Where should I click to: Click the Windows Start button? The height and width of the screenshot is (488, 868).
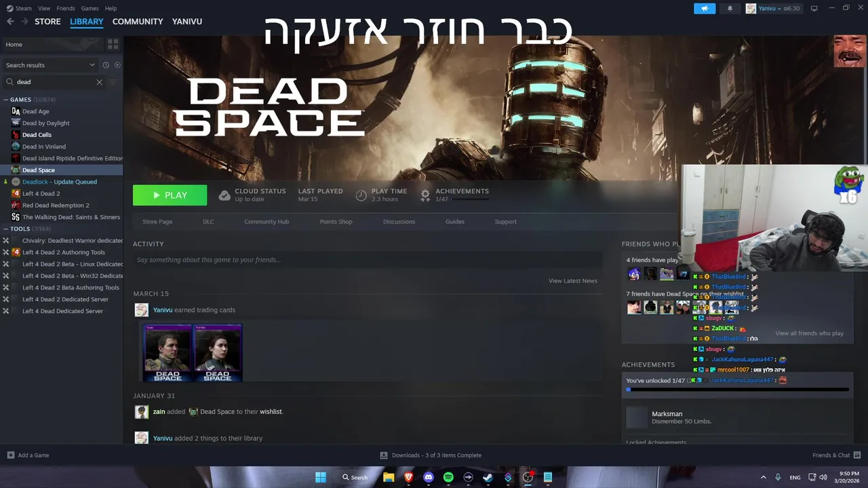click(x=321, y=477)
